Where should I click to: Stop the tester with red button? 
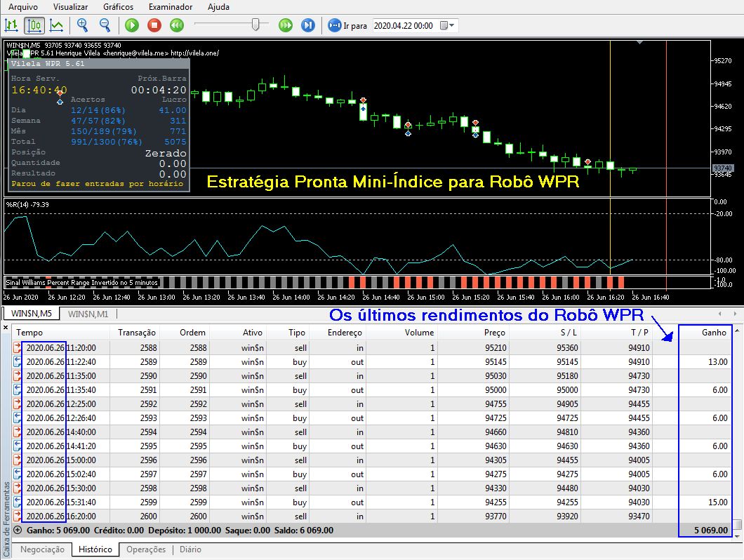(x=154, y=25)
